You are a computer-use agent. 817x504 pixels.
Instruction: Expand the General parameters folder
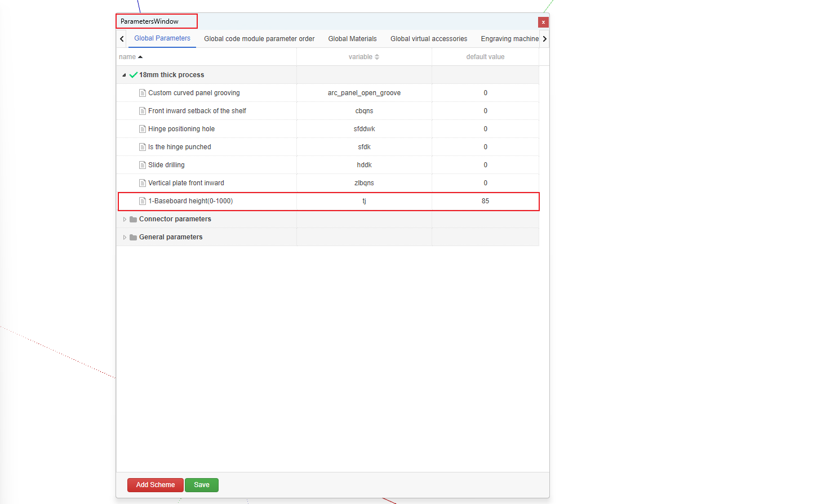coord(125,237)
